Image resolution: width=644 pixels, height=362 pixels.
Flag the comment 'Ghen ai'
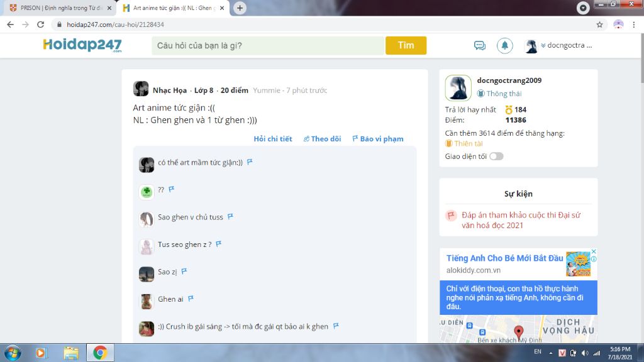(x=191, y=299)
